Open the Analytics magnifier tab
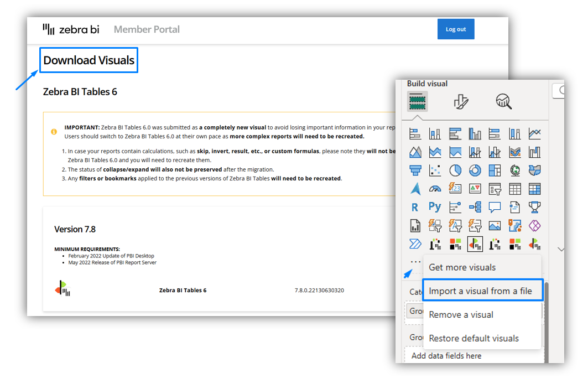The width and height of the screenshot is (588, 388). point(503,101)
